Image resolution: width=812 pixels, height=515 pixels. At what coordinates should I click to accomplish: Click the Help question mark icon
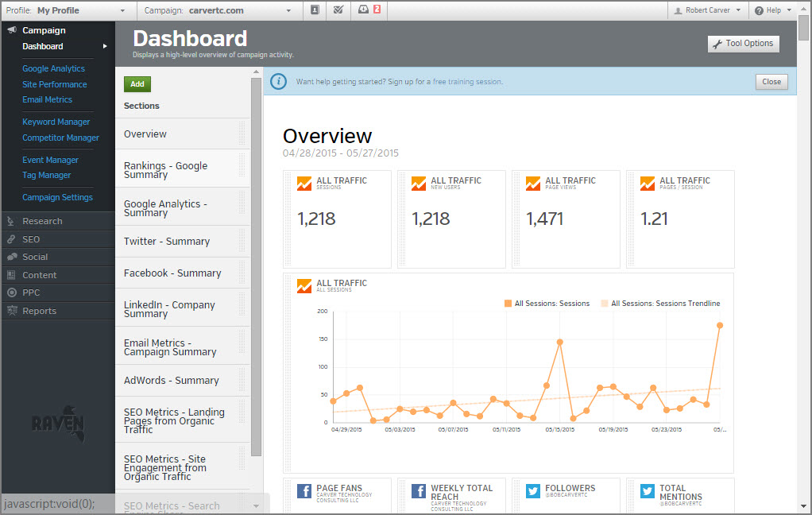[x=760, y=10]
